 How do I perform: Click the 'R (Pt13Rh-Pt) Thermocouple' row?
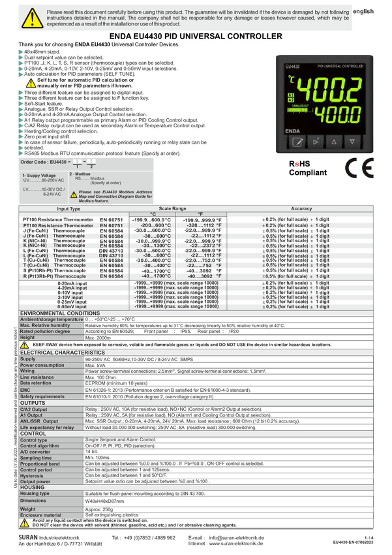196,276
